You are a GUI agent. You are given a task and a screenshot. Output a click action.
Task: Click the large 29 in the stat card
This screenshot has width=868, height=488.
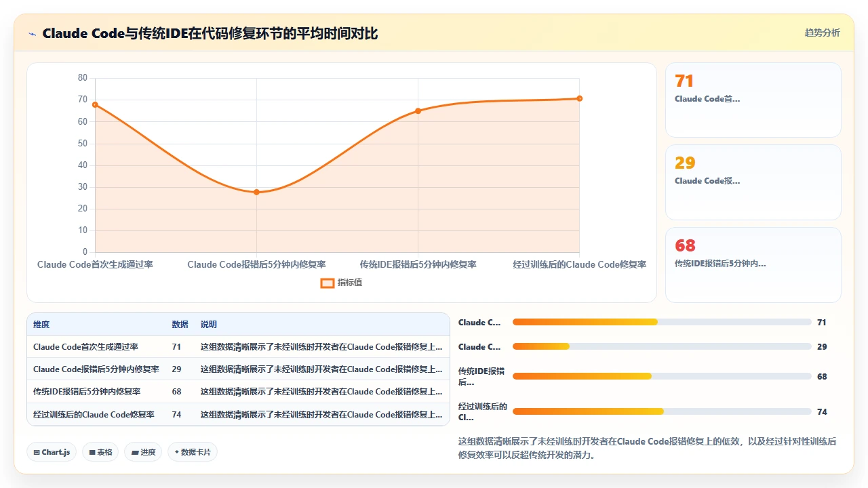pos(685,163)
